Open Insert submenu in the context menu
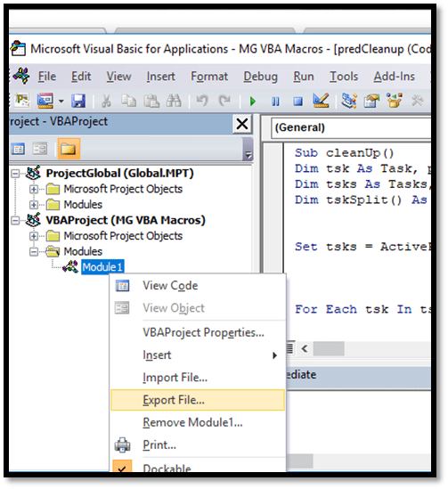448x489 pixels. pyautogui.click(x=198, y=355)
